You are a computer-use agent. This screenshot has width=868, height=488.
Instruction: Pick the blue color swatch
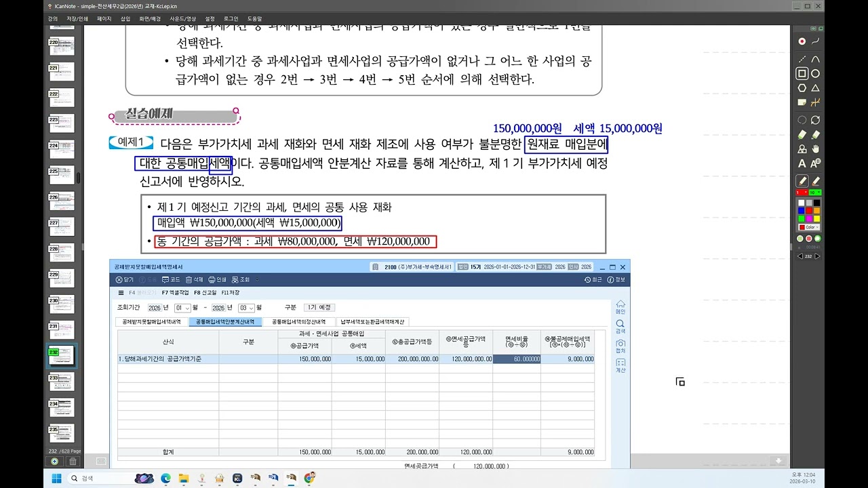[801, 210]
